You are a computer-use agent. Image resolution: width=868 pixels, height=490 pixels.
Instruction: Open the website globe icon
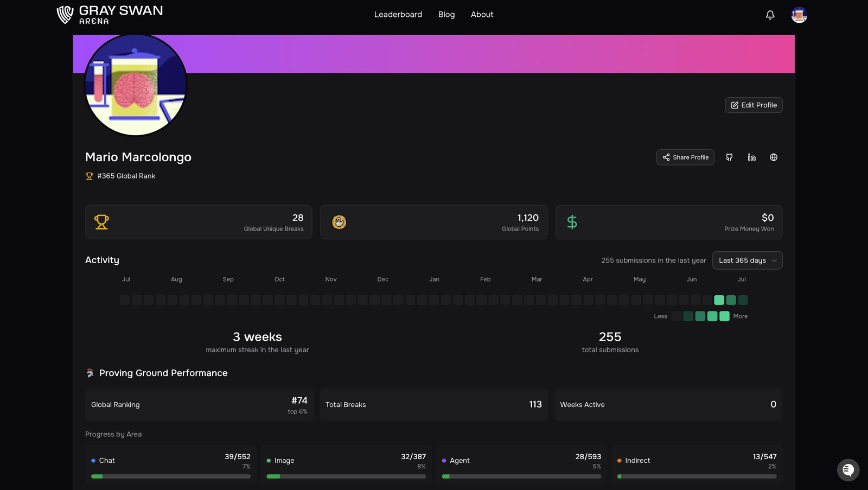pos(774,157)
